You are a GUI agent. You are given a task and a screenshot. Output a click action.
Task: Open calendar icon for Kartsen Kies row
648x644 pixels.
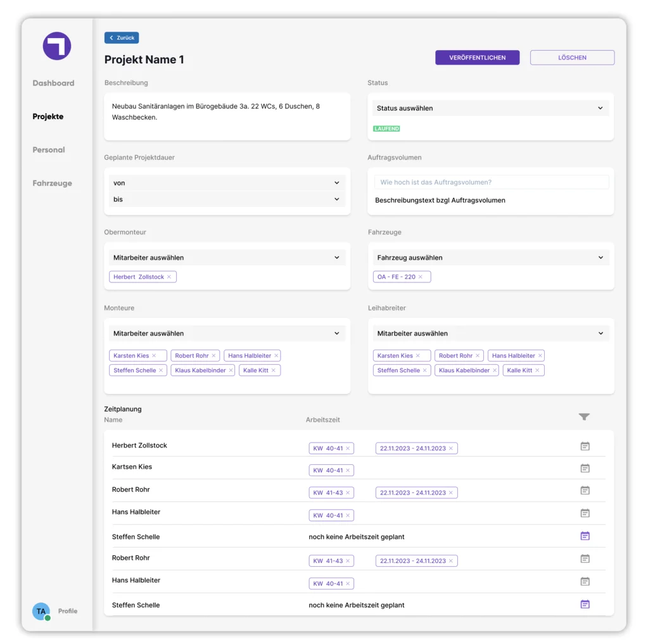click(585, 468)
